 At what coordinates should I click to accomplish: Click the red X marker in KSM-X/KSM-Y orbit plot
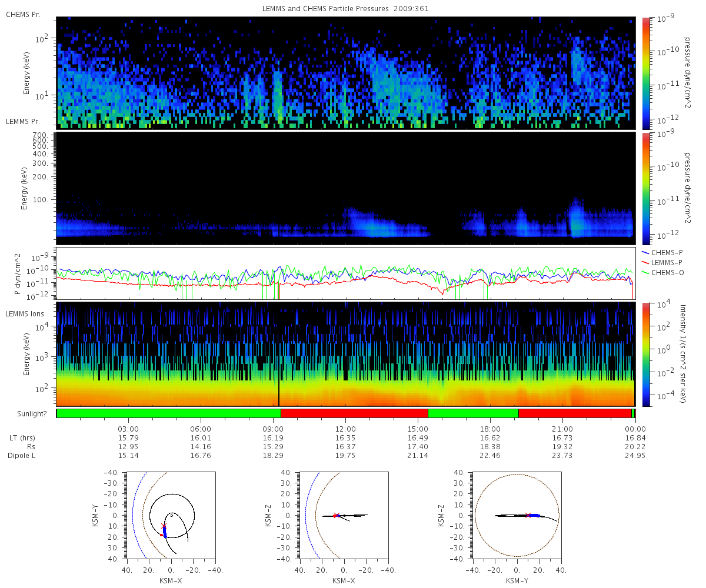tap(164, 525)
